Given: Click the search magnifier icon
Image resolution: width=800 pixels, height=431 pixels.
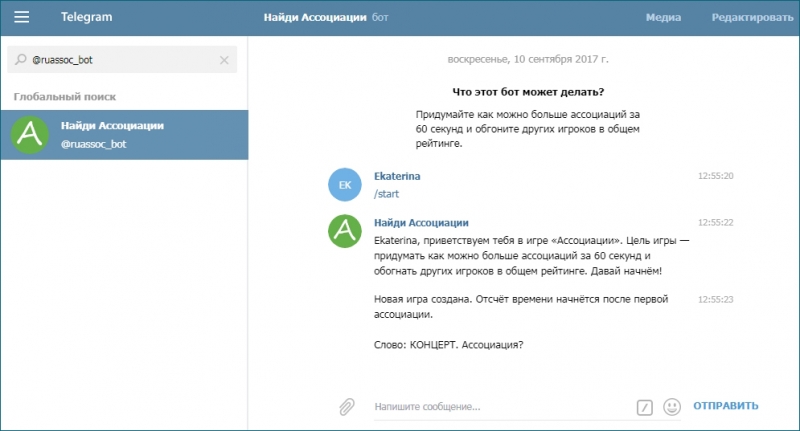Looking at the screenshot, I should coord(20,60).
